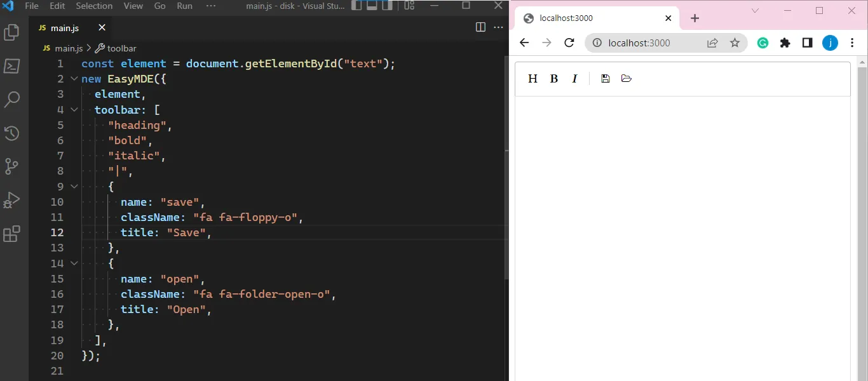Open the Selection menu

pos(94,6)
